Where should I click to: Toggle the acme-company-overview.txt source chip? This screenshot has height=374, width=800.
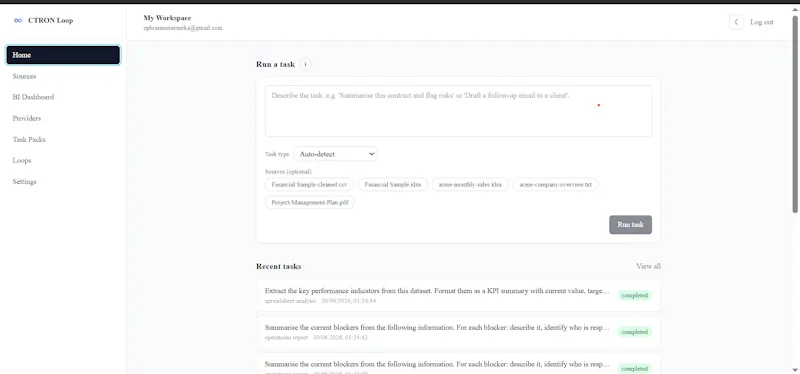(x=556, y=185)
